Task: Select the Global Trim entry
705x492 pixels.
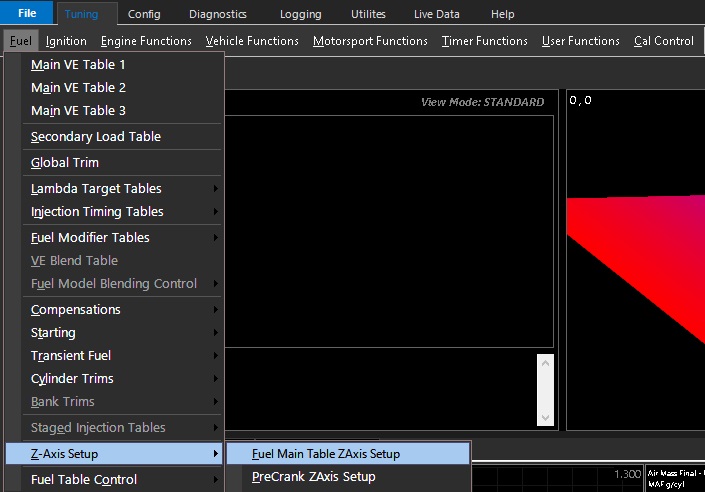Action: (65, 163)
